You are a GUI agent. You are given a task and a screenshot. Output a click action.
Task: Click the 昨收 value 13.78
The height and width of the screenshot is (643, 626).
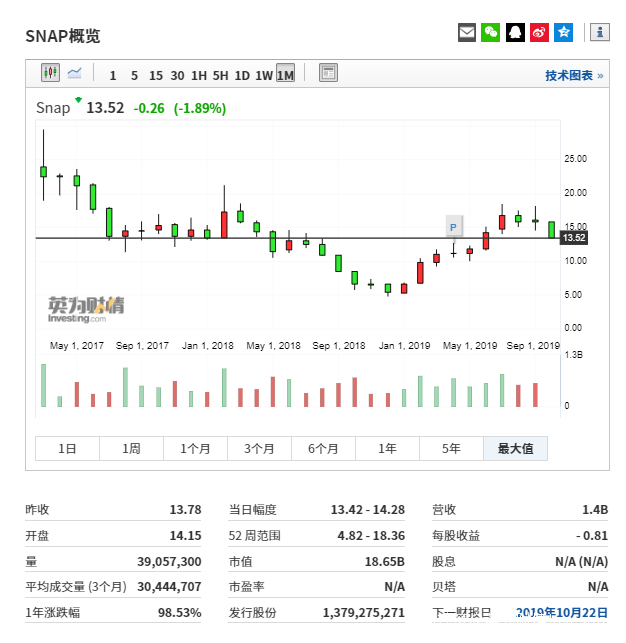(x=185, y=510)
